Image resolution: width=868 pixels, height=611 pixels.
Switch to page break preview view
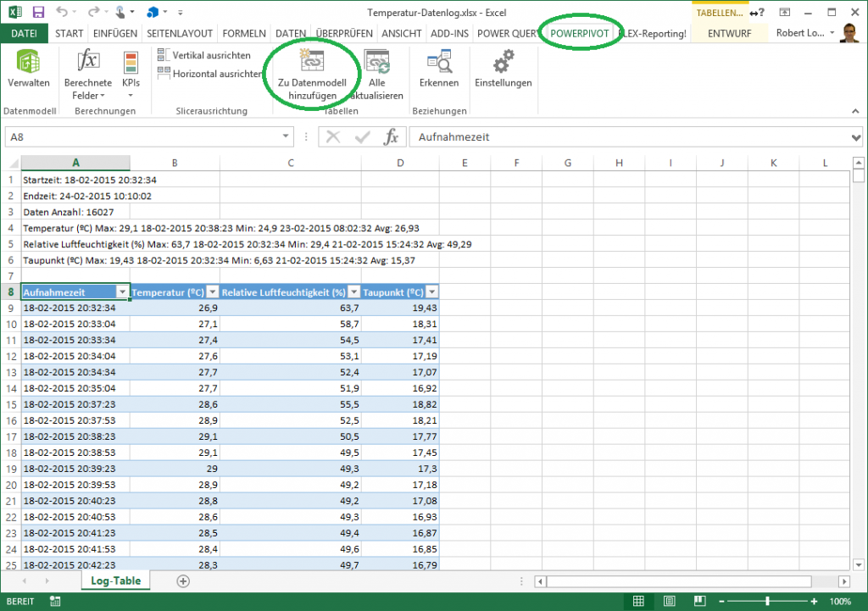pos(700,601)
